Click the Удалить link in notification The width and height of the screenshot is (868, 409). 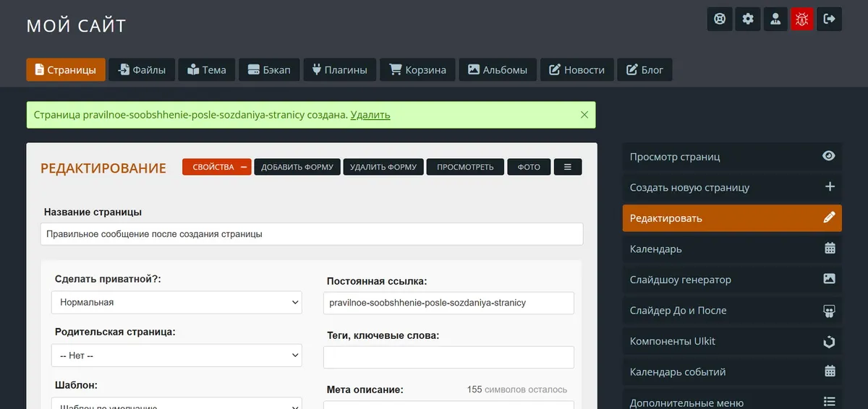click(370, 115)
